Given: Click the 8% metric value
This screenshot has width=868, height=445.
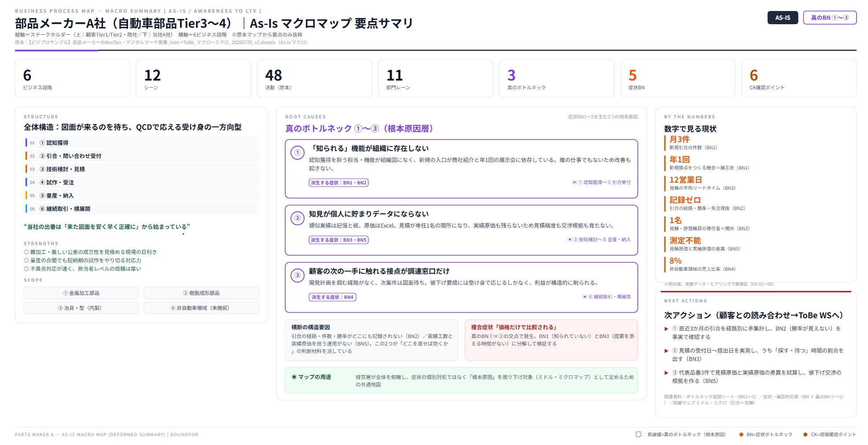Looking at the screenshot, I should [676, 261].
